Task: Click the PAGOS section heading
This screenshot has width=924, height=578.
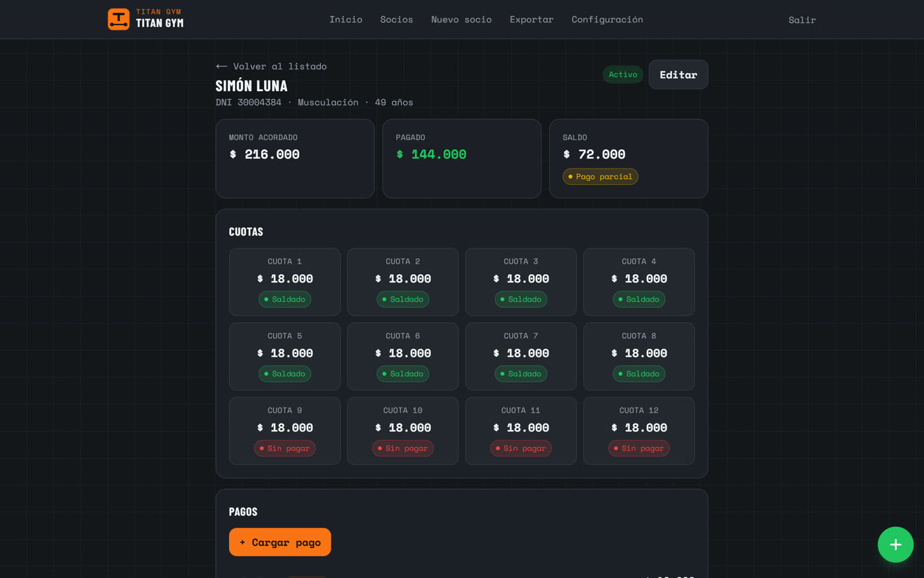Action: click(243, 512)
